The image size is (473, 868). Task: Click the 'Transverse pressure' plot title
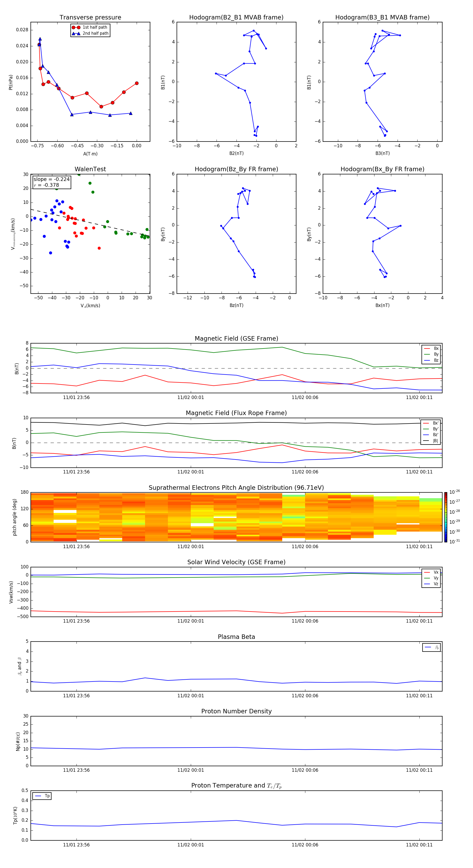pyautogui.click(x=90, y=18)
